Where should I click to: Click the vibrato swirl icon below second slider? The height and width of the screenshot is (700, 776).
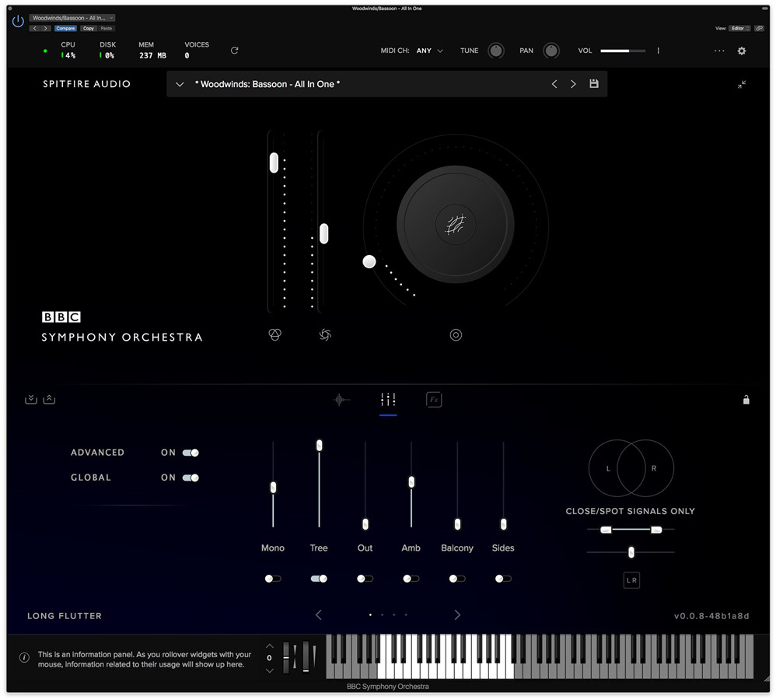325,334
